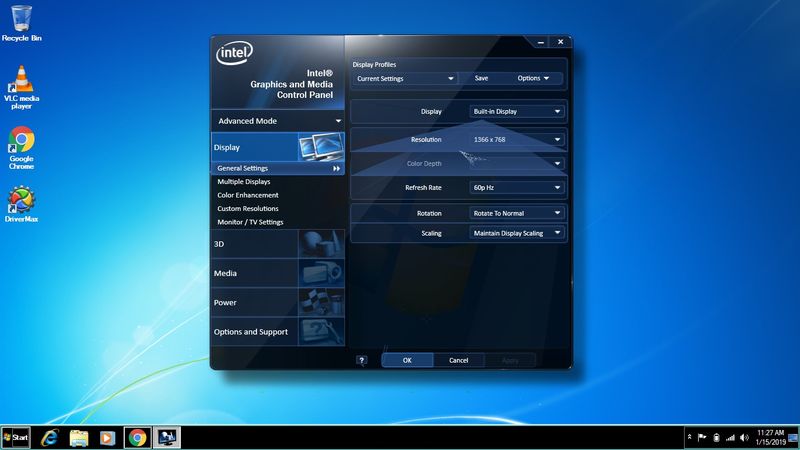Open the Built-in Display dropdown
The width and height of the screenshot is (800, 450).
pyautogui.click(x=516, y=111)
